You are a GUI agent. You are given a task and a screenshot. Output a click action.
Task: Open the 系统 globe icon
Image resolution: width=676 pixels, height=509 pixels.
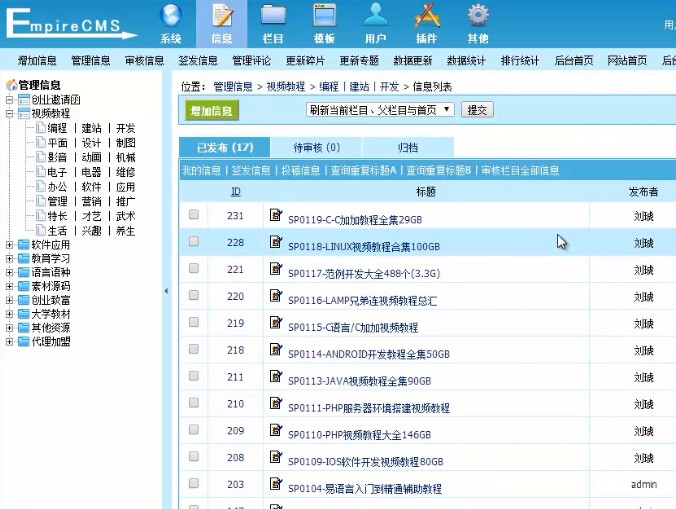point(171,16)
